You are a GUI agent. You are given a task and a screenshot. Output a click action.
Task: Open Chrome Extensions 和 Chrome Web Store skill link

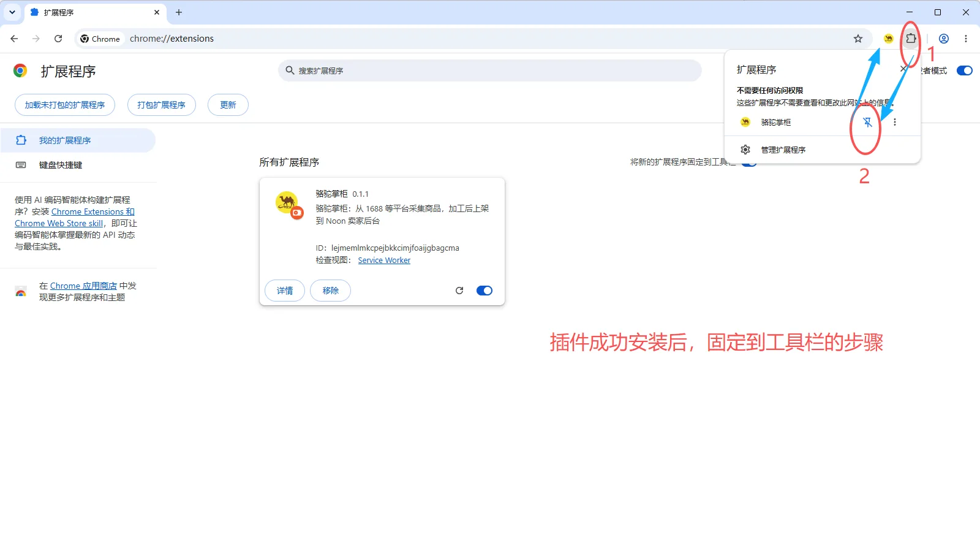click(75, 218)
